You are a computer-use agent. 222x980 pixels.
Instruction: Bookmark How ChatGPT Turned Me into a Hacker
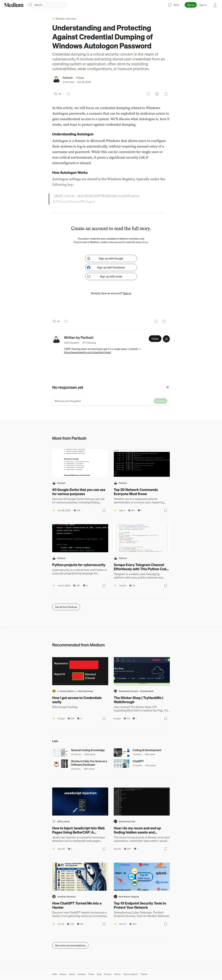tap(104, 924)
